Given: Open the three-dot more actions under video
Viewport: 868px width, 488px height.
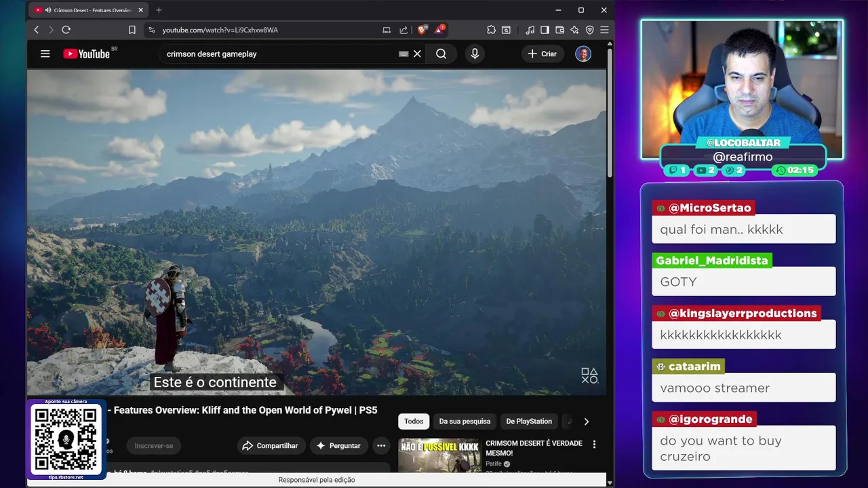Looking at the screenshot, I should coord(381,445).
